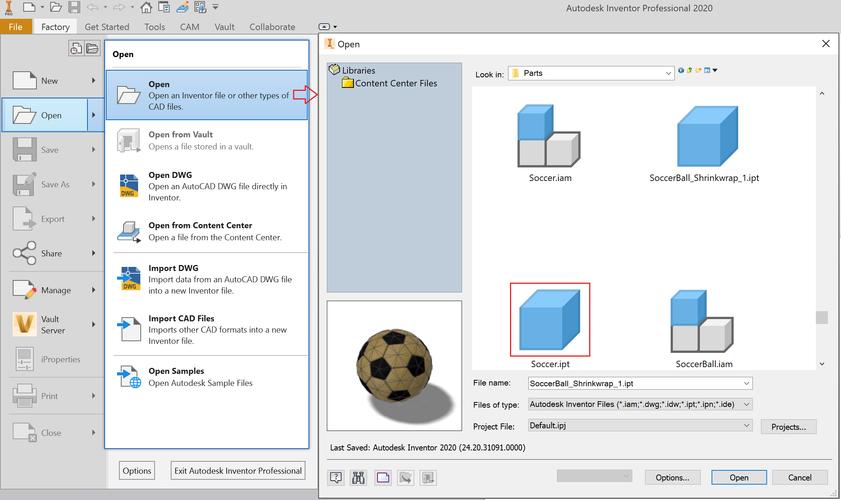Click the Projects... button

click(788, 427)
